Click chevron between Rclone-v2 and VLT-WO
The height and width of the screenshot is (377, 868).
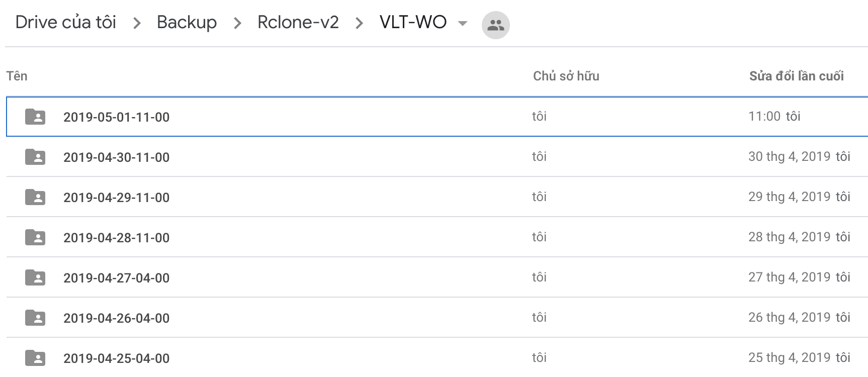[x=359, y=23]
